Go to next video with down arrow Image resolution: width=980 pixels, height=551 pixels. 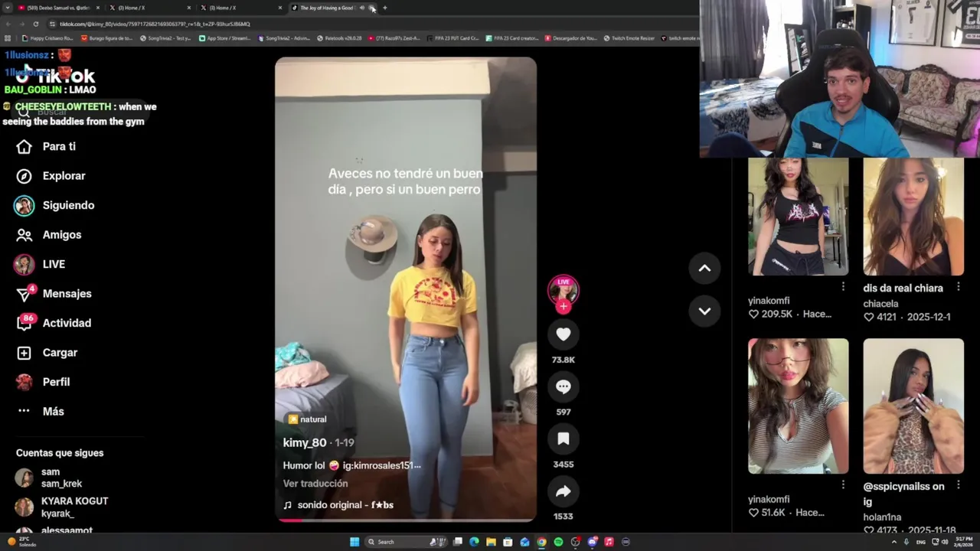(704, 311)
